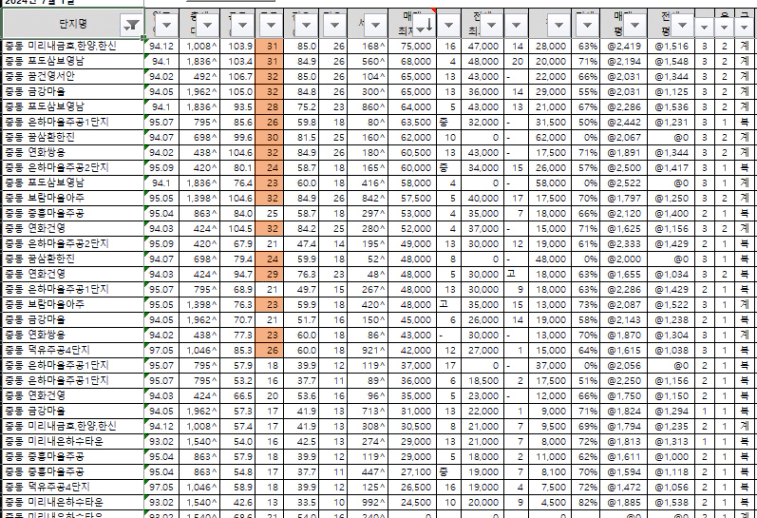Select the cell showing @1,417
Viewport: 757px width, 518px height.
(x=671, y=168)
